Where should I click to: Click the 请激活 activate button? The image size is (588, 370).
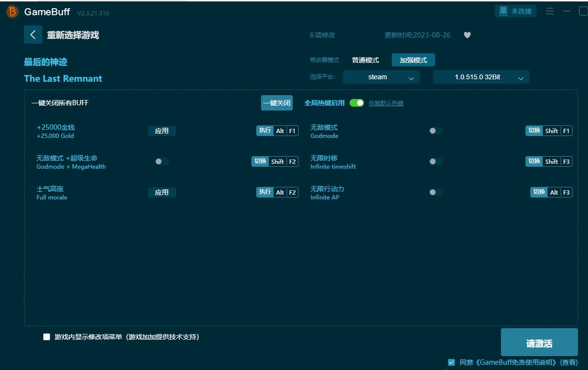point(539,343)
